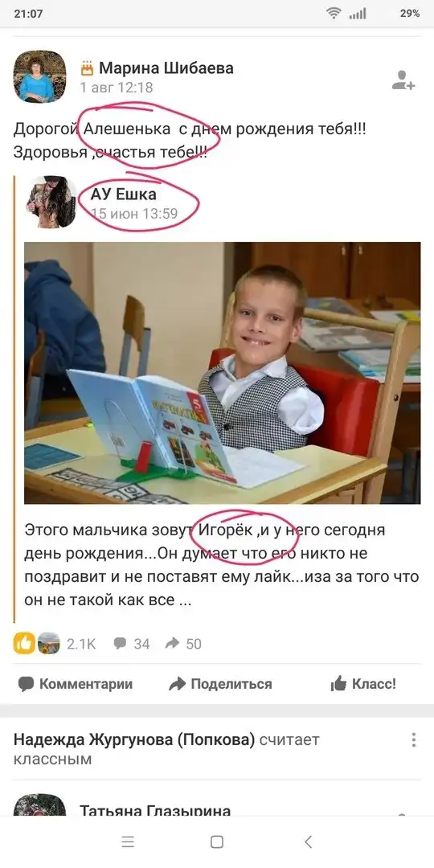Open the Комментарии button

(76, 684)
